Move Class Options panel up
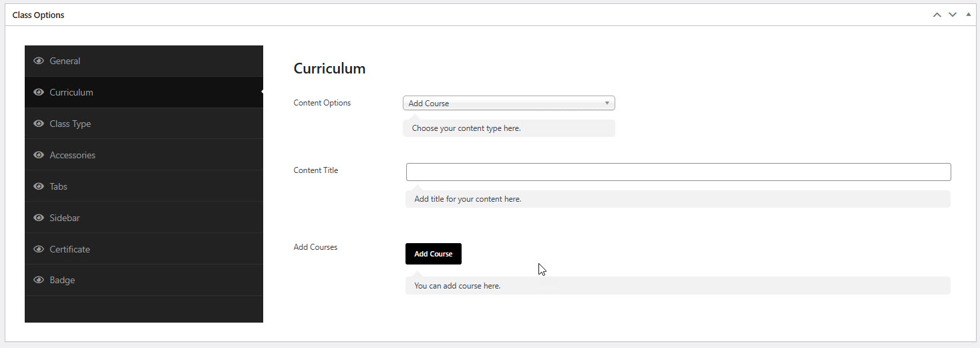Screen dimensions: 980x348 pos(937,15)
